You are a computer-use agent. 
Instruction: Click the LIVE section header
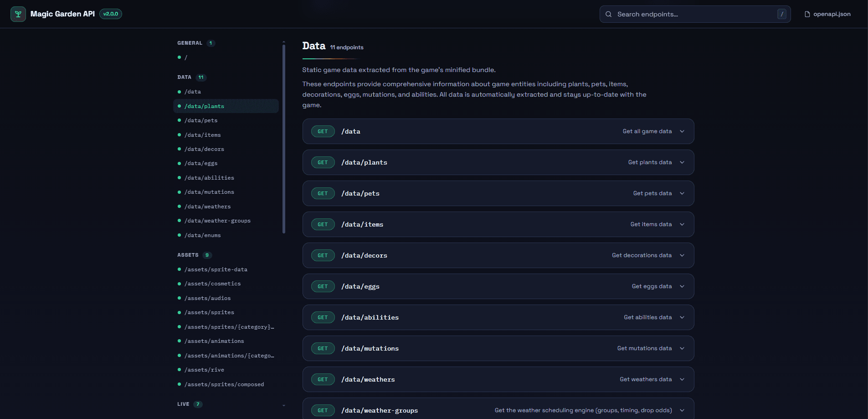coord(183,404)
